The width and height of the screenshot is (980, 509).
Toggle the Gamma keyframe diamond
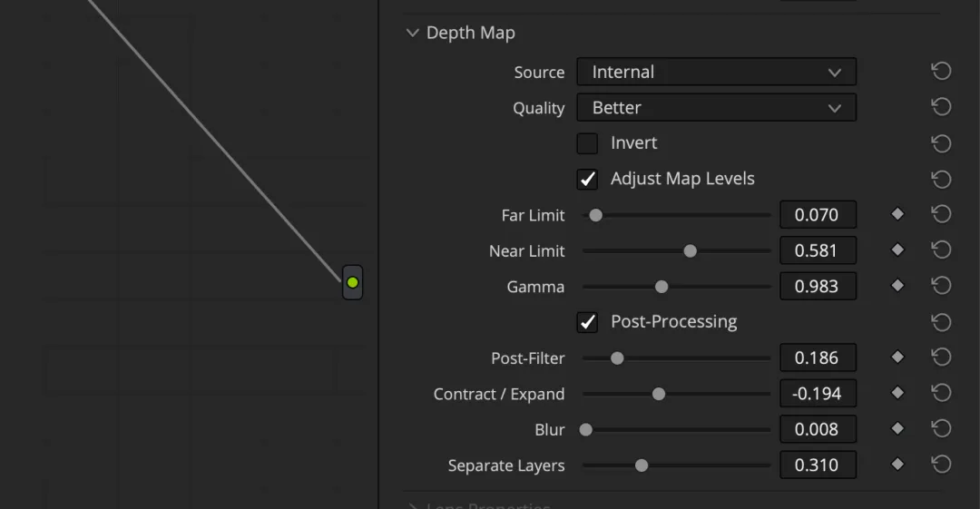coord(897,286)
